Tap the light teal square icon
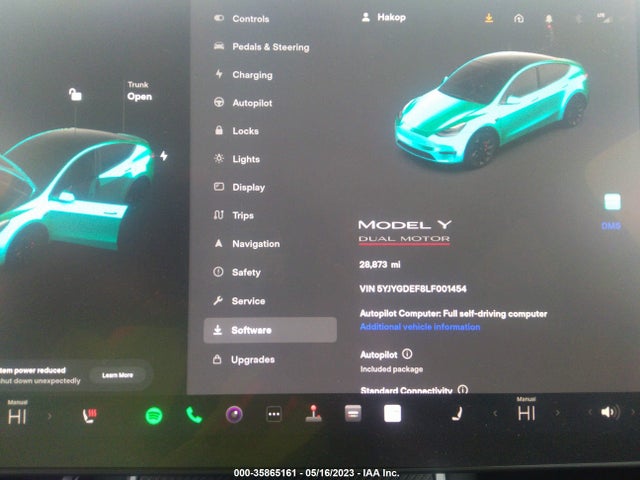The image size is (640, 480). coord(612,202)
